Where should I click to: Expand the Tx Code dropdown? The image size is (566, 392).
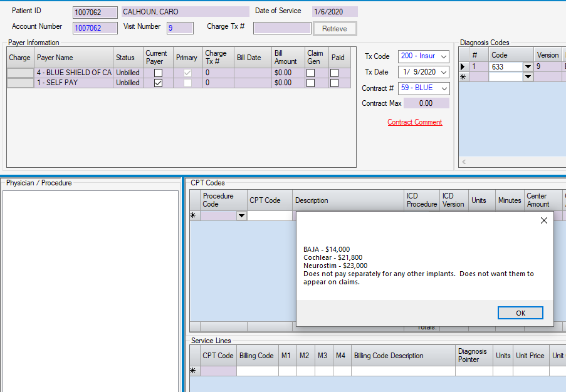click(x=443, y=56)
